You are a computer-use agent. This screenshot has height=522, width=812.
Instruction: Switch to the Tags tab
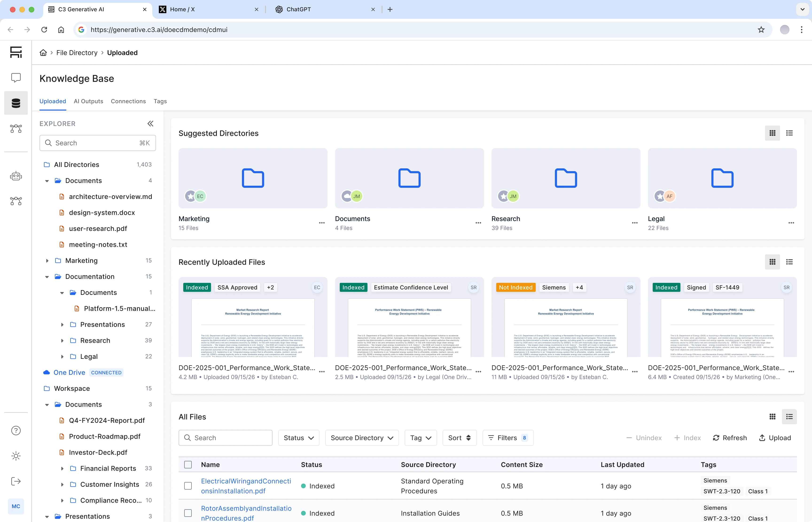tap(160, 101)
